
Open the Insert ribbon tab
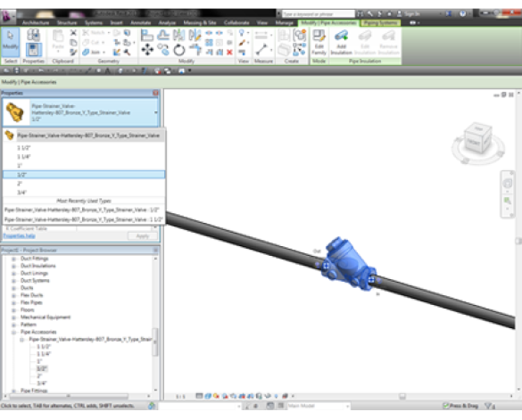(x=117, y=22)
